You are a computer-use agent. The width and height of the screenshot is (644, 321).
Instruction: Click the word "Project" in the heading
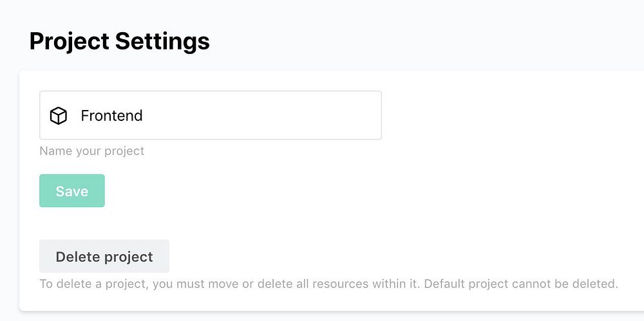(69, 41)
